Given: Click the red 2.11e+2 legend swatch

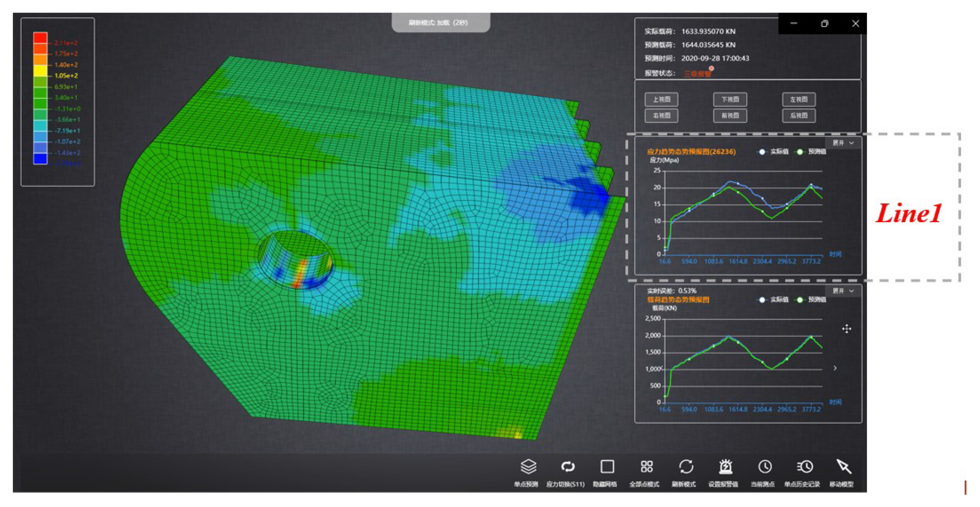Looking at the screenshot, I should pyautogui.click(x=40, y=38).
